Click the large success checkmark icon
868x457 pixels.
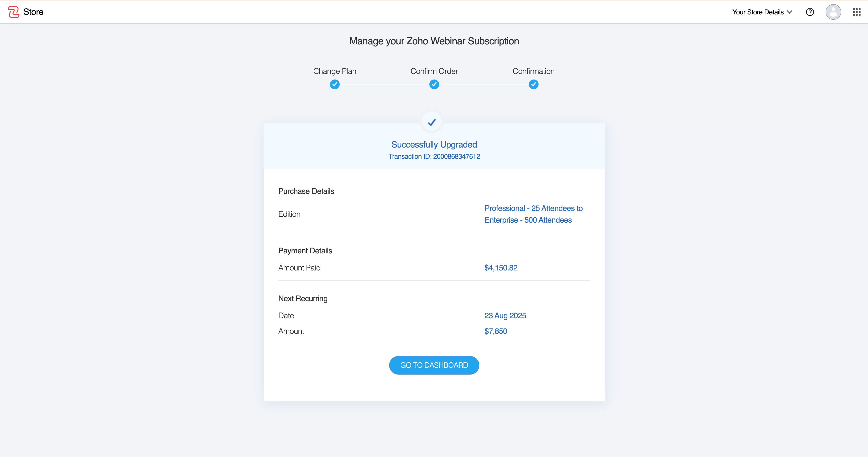coord(432,122)
